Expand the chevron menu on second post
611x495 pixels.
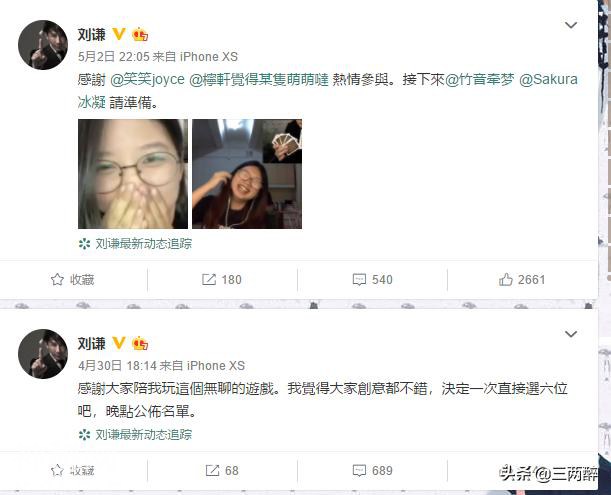571,334
